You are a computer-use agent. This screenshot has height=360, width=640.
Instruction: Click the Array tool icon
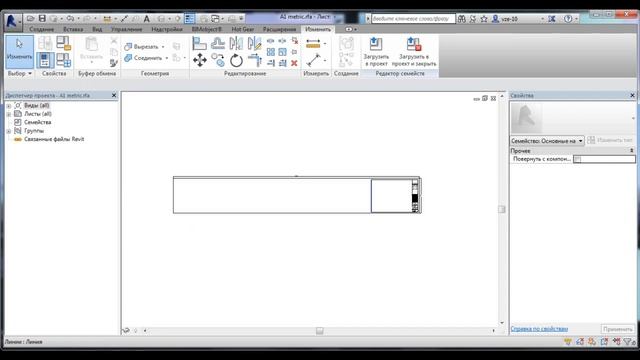coord(271,52)
